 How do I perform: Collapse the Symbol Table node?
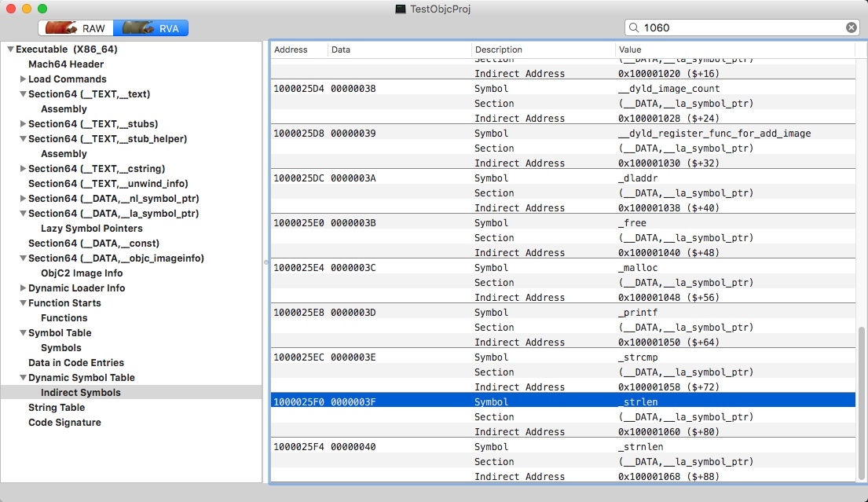pyautogui.click(x=23, y=333)
